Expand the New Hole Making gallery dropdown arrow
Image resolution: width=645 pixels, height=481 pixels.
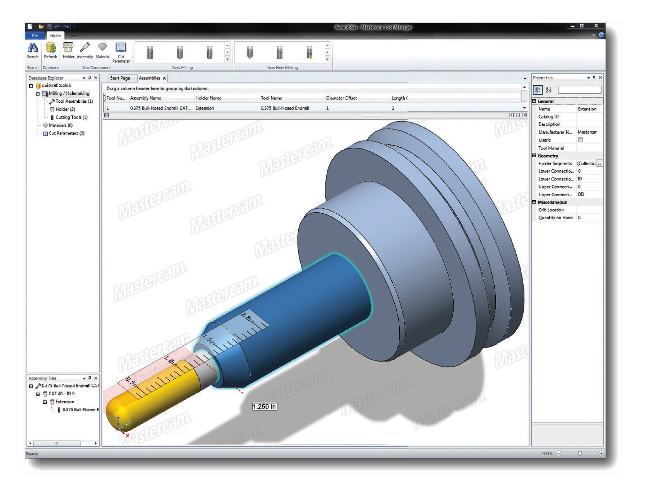[x=327, y=60]
